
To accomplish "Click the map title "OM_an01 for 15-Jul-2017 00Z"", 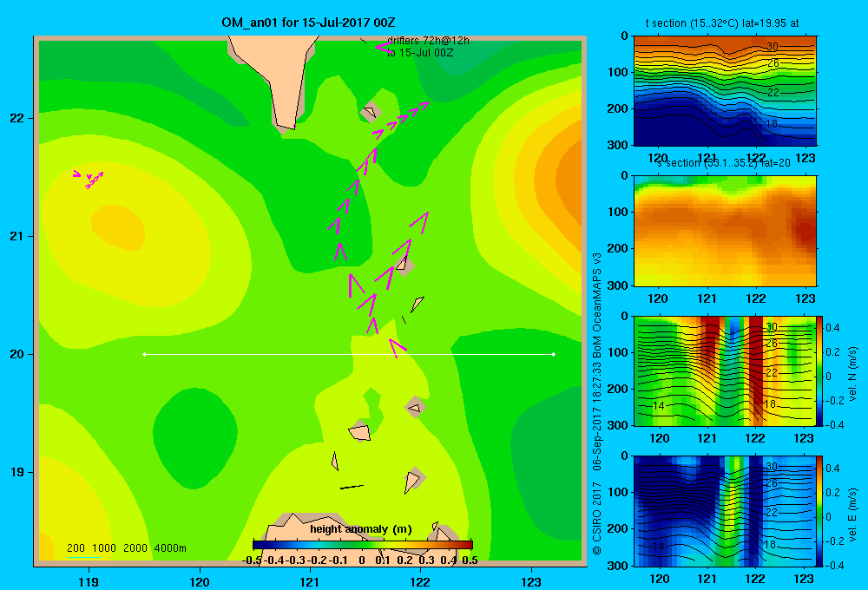I will (x=308, y=23).
